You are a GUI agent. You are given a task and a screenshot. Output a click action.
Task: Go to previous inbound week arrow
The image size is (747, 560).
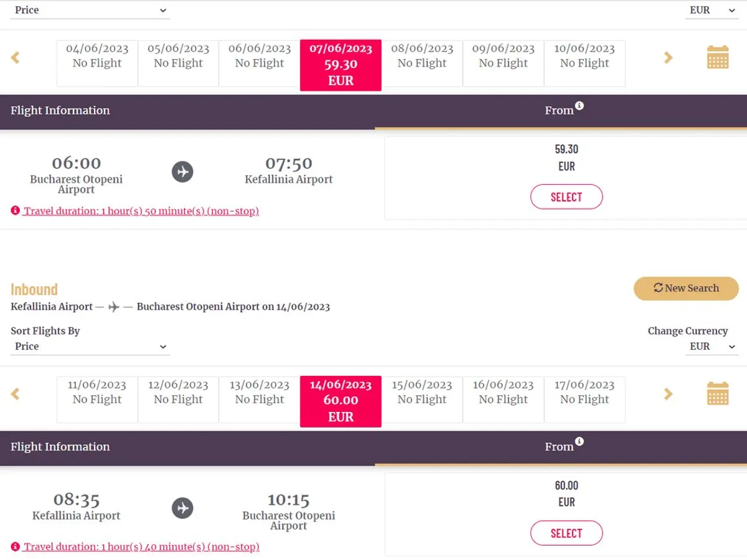[16, 394]
